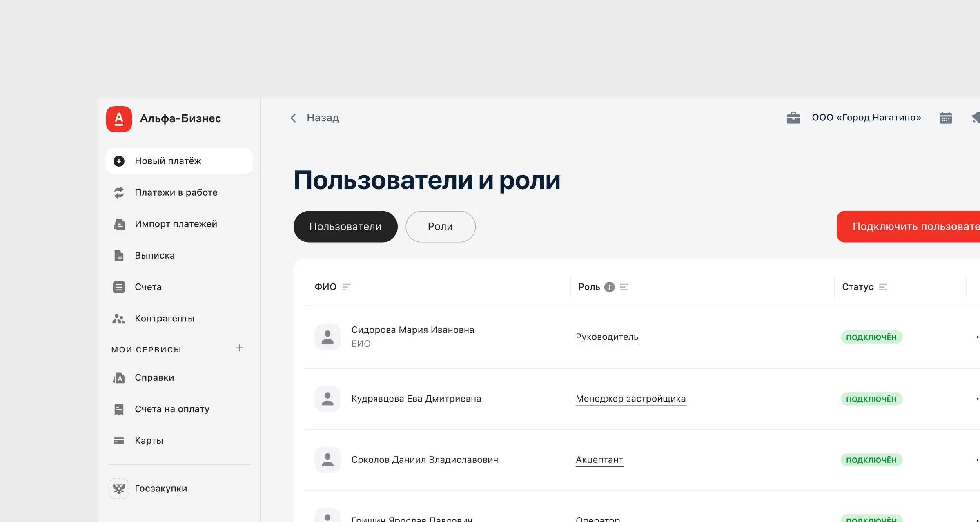This screenshot has width=980, height=522.
Task: Click the calendar icon in header
Action: pyautogui.click(x=945, y=118)
